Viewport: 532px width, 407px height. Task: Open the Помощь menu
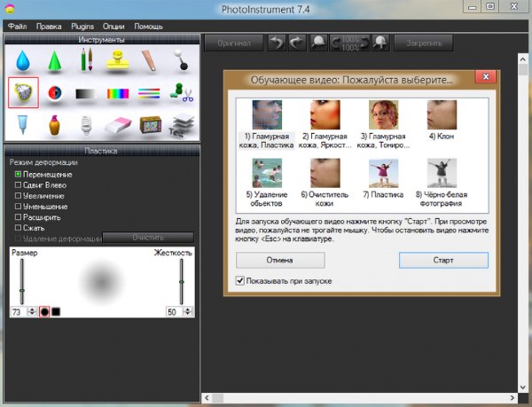coord(149,27)
